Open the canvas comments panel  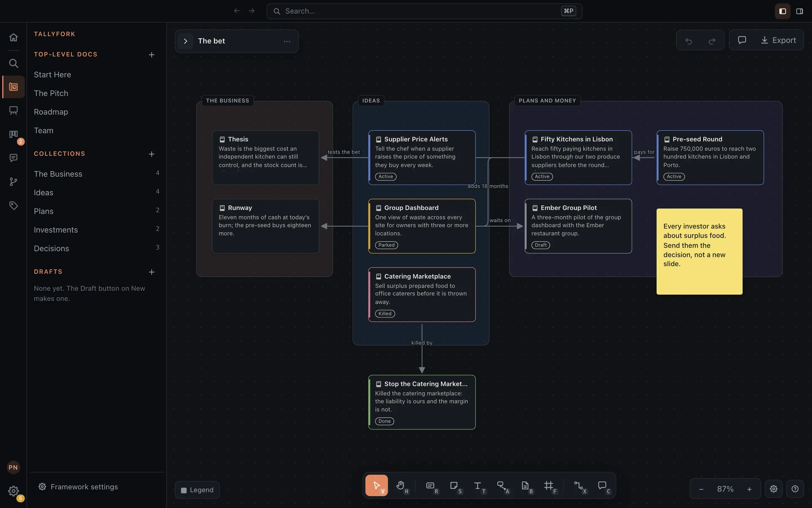click(x=742, y=40)
